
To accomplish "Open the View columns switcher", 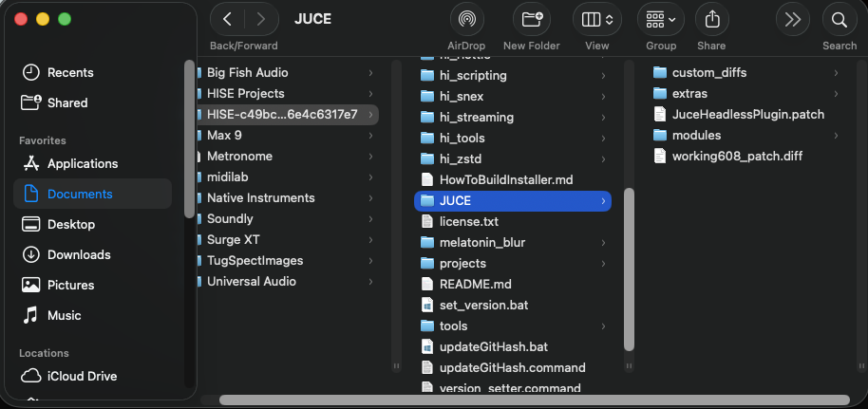I will point(597,20).
